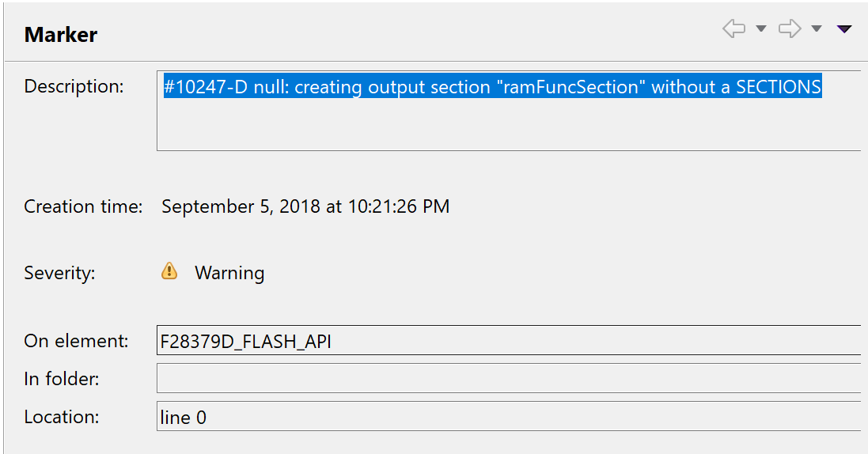The image size is (868, 454).
Task: Click the September 5, 2018 timestamp
Action: (x=305, y=206)
